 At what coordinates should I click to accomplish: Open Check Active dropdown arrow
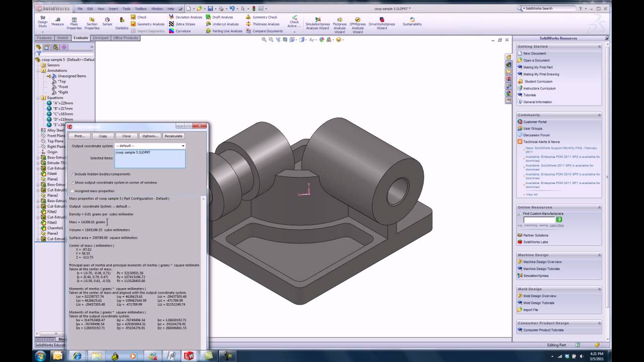coord(294,32)
